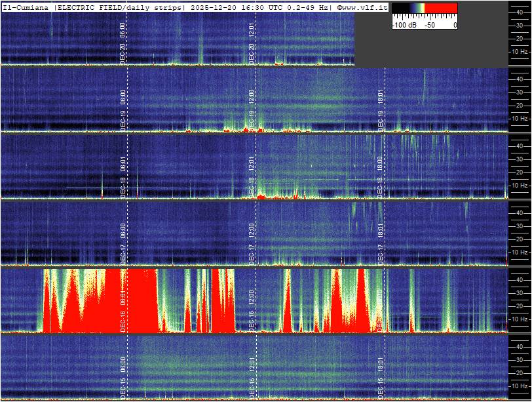Select the DEC 20 12:01 time marker
532x402 pixels.
click(x=252, y=41)
